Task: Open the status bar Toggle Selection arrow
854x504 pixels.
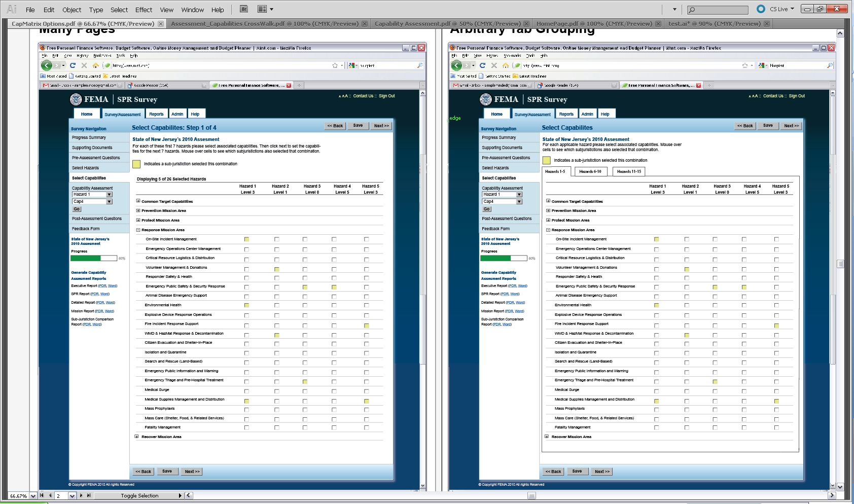Action: coord(180,495)
